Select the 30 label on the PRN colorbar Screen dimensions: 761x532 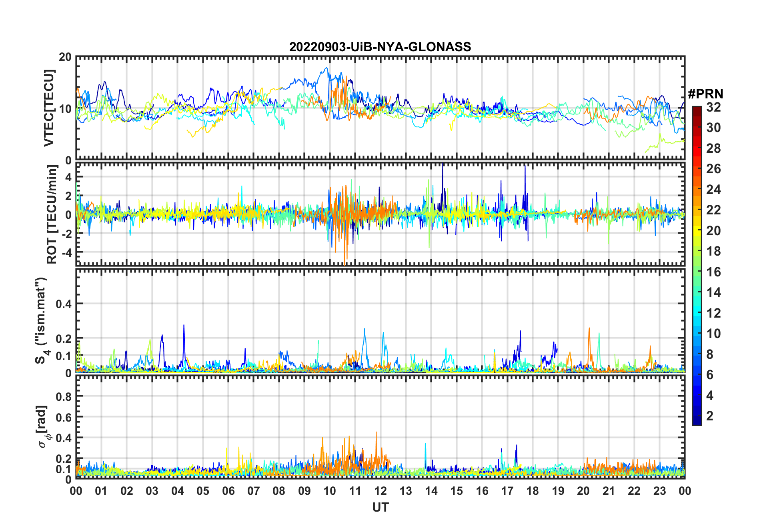713,128
